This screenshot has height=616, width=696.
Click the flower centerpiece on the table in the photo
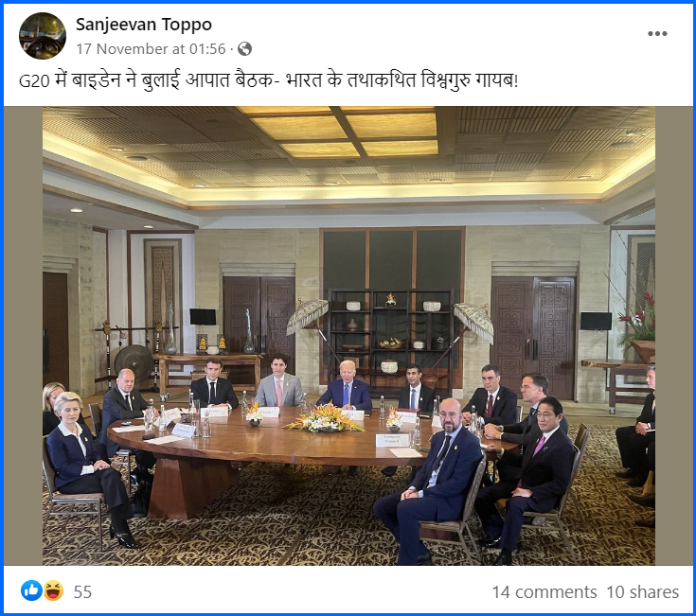[x=325, y=418]
